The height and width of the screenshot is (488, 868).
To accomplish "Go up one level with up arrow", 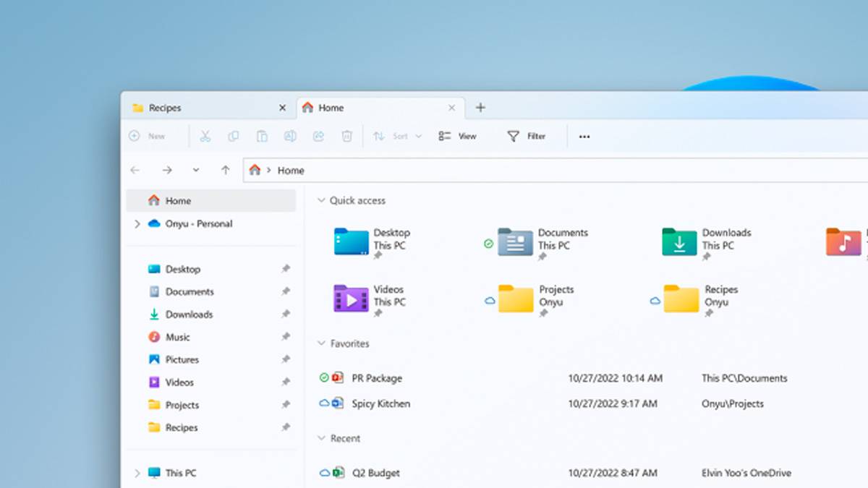I will [x=226, y=170].
